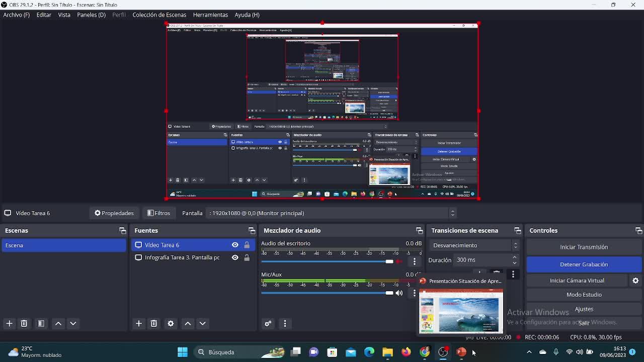The height and width of the screenshot is (362, 644).
Task: Undock the Transiciones de escena panel
Action: [x=517, y=230]
